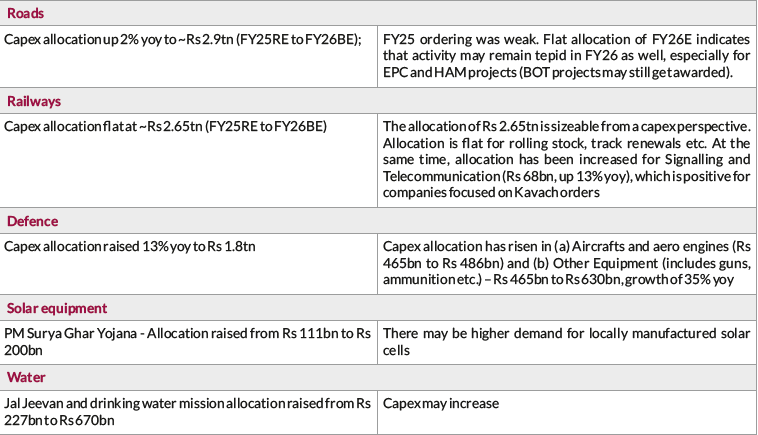The width and height of the screenshot is (758, 435).
Task: Click the Roads section header
Action: tap(24, 14)
